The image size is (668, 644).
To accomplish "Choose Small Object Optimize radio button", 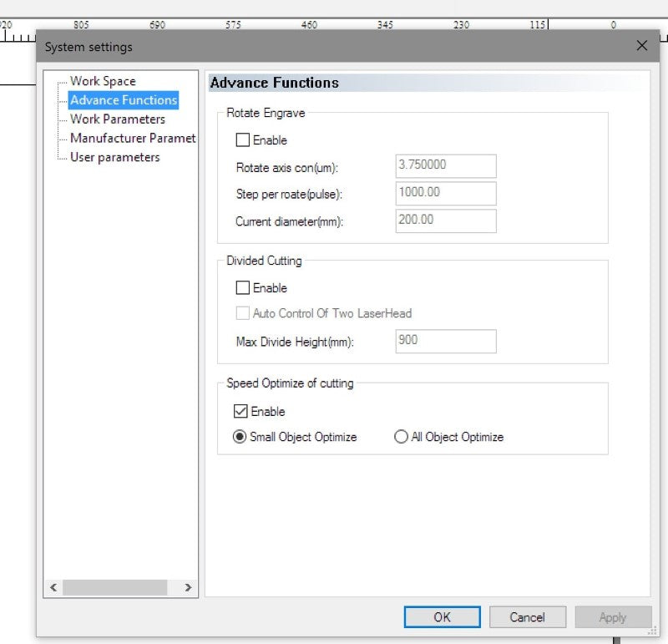I will click(x=239, y=437).
